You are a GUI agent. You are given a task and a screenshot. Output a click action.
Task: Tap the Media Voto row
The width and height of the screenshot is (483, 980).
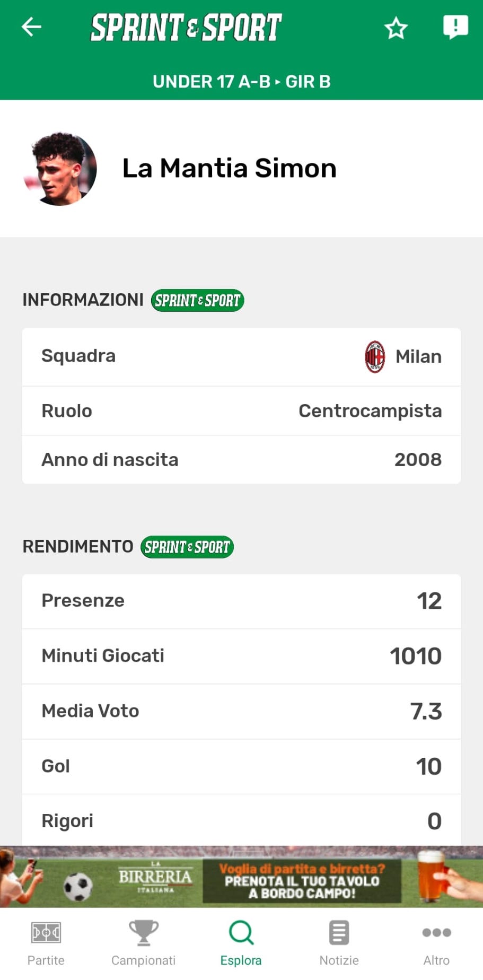click(241, 711)
